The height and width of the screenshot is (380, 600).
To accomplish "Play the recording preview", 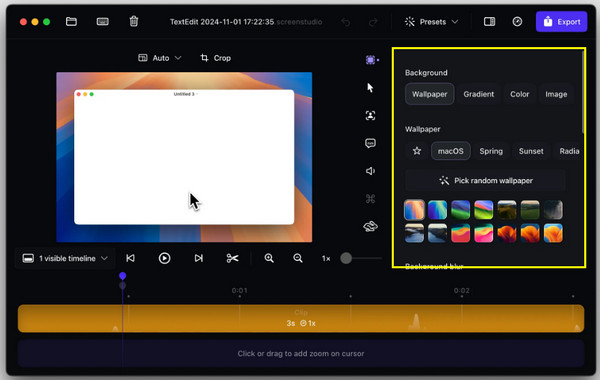I will point(165,258).
